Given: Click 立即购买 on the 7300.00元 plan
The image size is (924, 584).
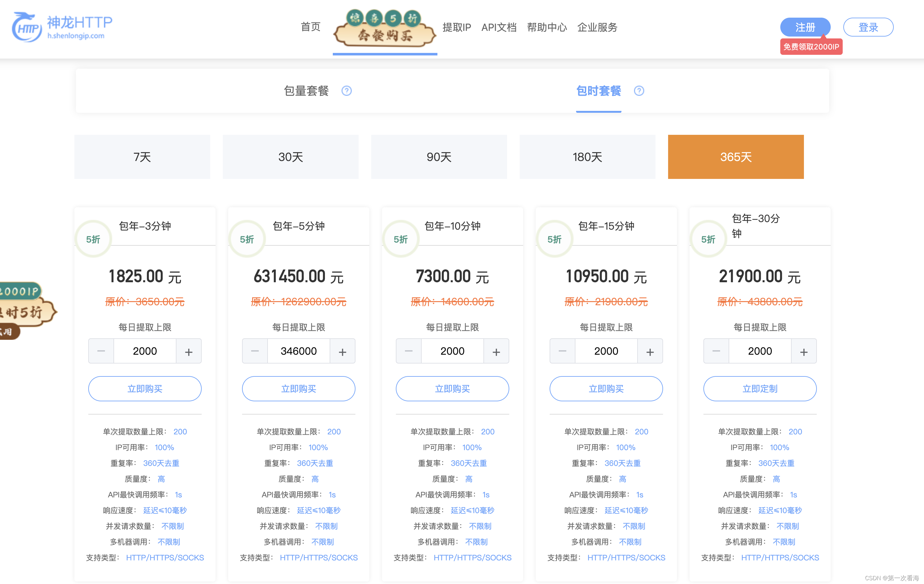Looking at the screenshot, I should coord(452,388).
